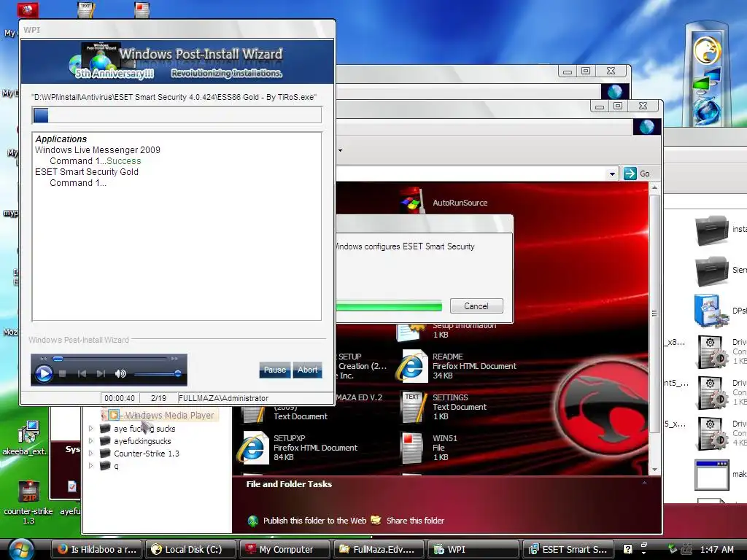Click the 2/19 status bar counter

coord(158,398)
